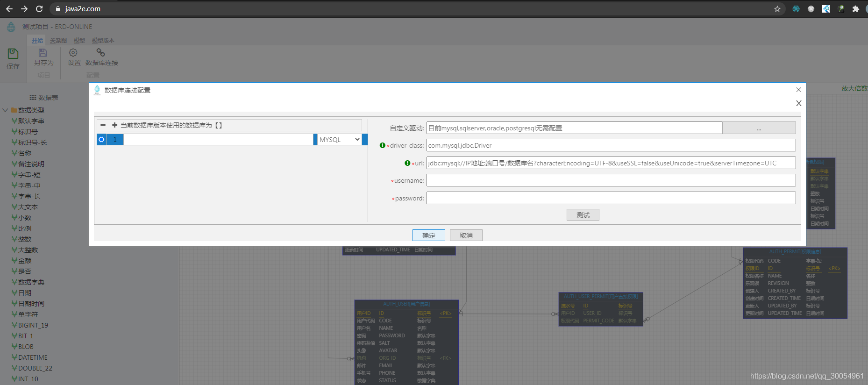Select 大整数 in data type tree

28,250
